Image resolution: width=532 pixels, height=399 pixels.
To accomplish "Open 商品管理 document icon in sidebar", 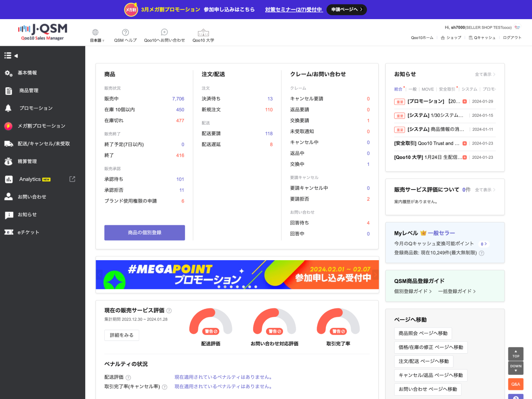I will pyautogui.click(x=8, y=91).
